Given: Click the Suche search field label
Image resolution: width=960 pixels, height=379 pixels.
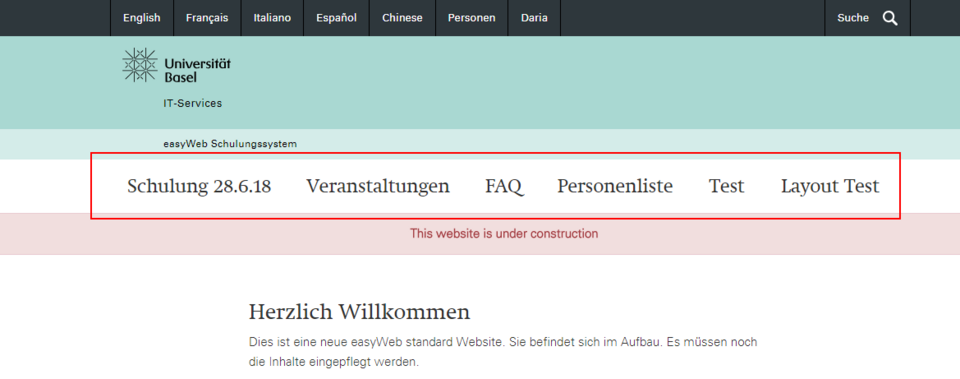Looking at the screenshot, I should tap(853, 18).
